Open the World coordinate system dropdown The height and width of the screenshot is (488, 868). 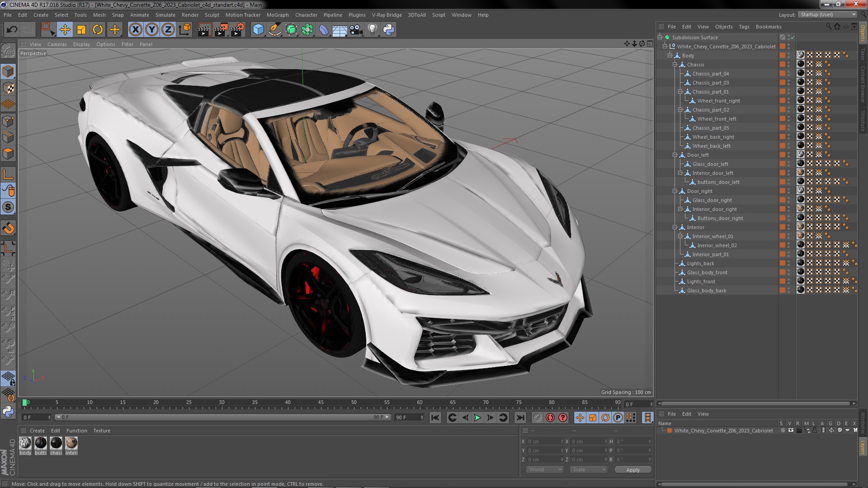(545, 470)
